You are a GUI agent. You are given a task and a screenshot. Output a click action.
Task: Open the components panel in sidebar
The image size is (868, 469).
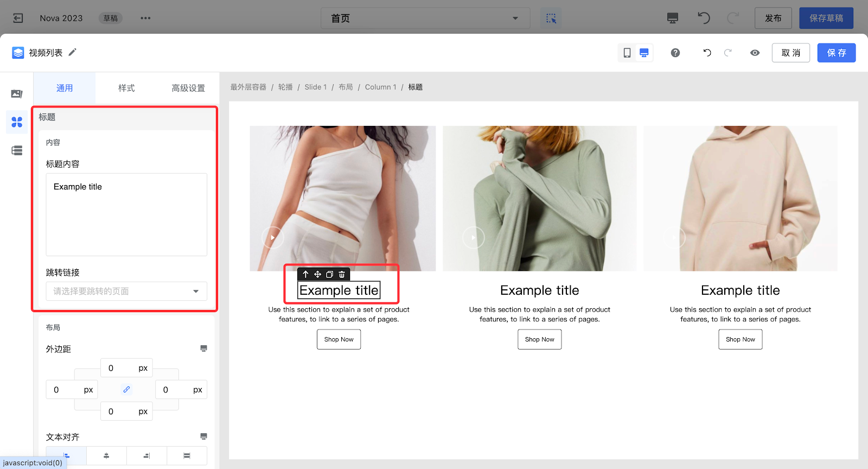17,122
